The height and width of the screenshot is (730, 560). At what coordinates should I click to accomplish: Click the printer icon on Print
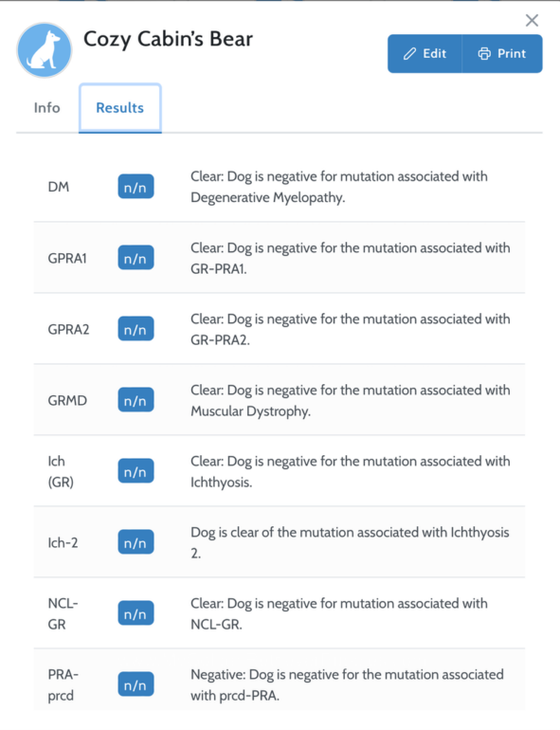pos(484,53)
